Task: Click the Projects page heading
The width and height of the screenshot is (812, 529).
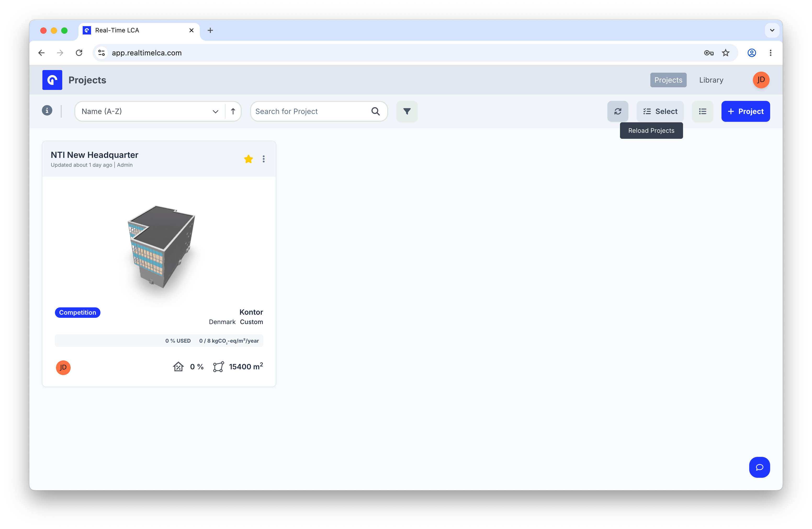Action: coord(87,80)
